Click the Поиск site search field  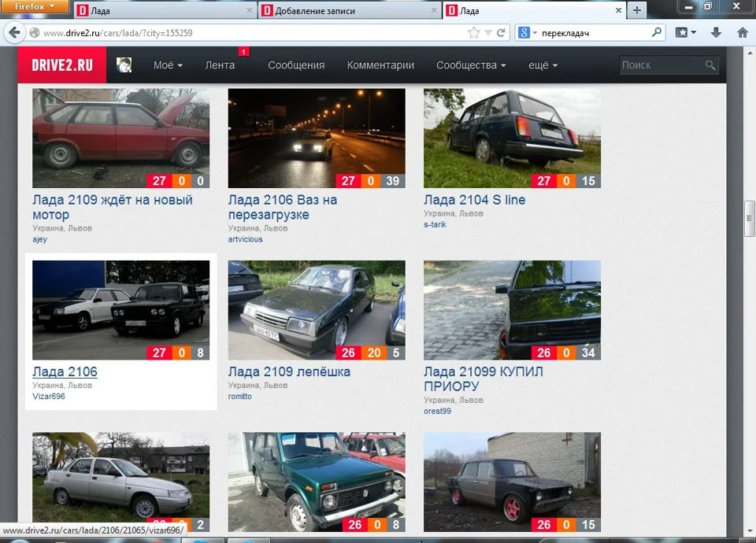point(662,65)
